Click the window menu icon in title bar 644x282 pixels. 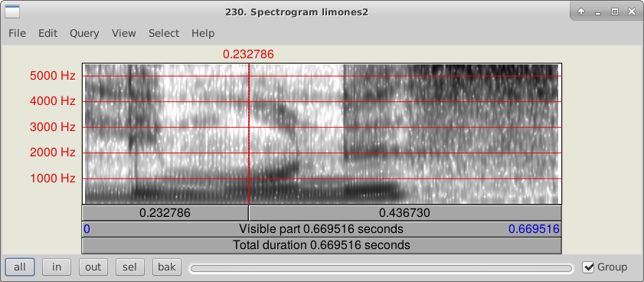pos(12,12)
